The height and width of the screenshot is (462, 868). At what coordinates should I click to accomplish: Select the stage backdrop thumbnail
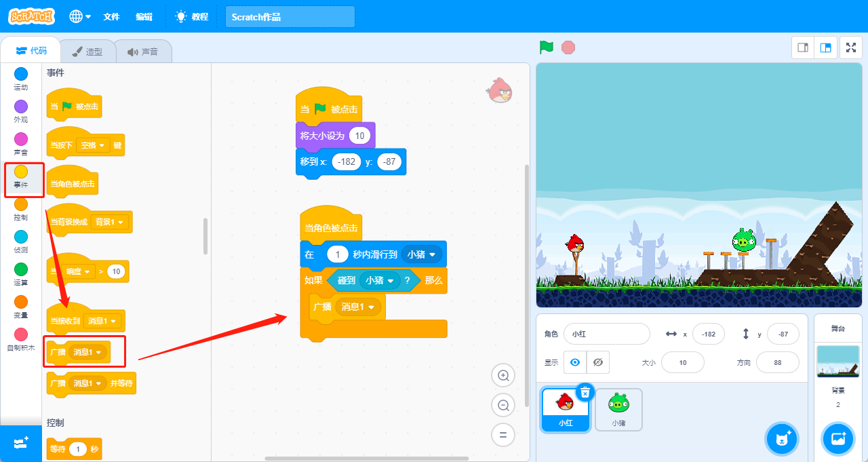coord(837,361)
